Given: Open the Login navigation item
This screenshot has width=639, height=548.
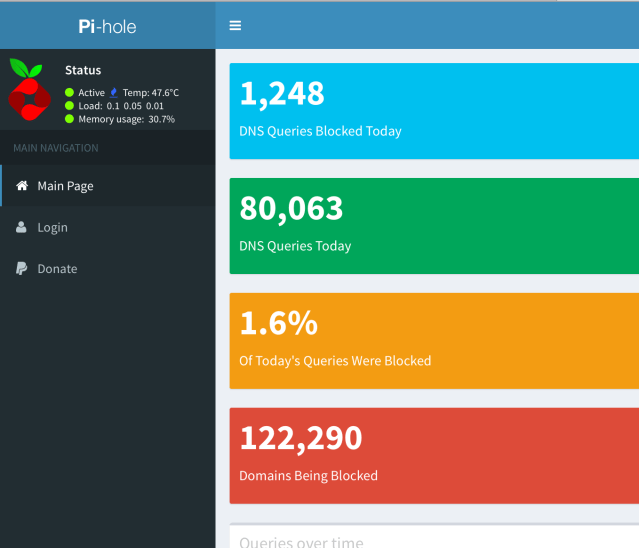Looking at the screenshot, I should (52, 228).
